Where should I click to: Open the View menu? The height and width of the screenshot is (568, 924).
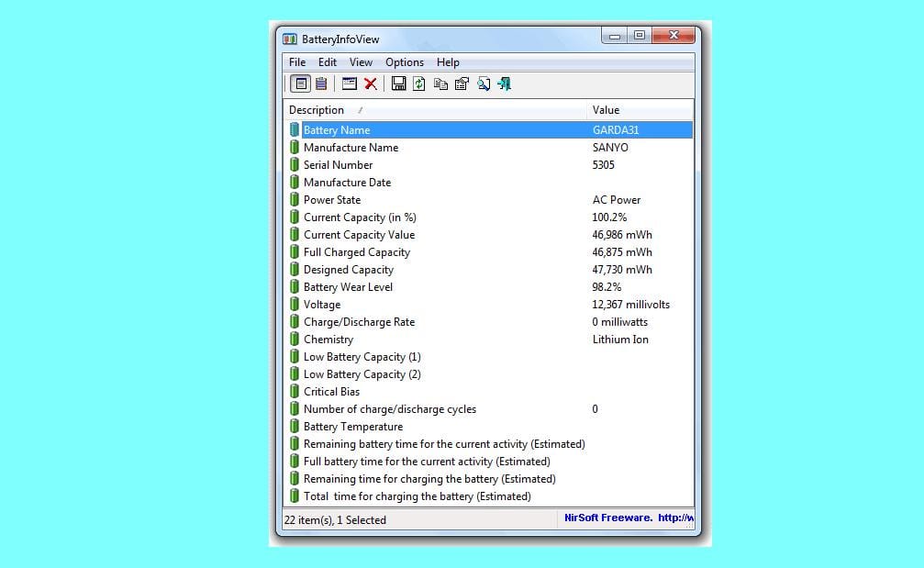[361, 61]
